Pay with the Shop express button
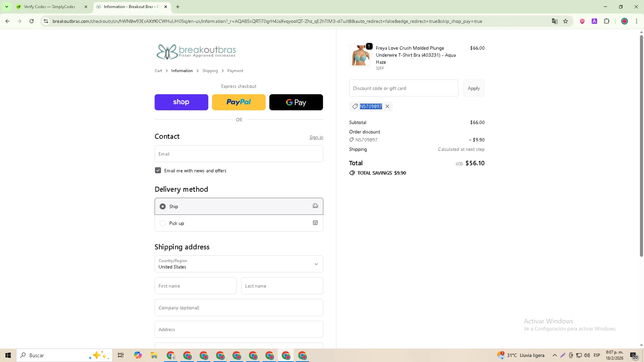Viewport: 644px width, 362px height. [x=181, y=102]
